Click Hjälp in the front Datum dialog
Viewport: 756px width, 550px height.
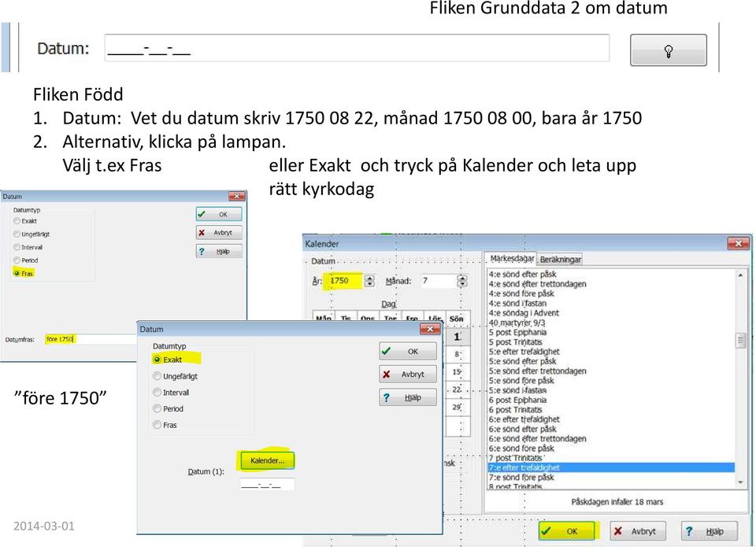click(x=408, y=397)
